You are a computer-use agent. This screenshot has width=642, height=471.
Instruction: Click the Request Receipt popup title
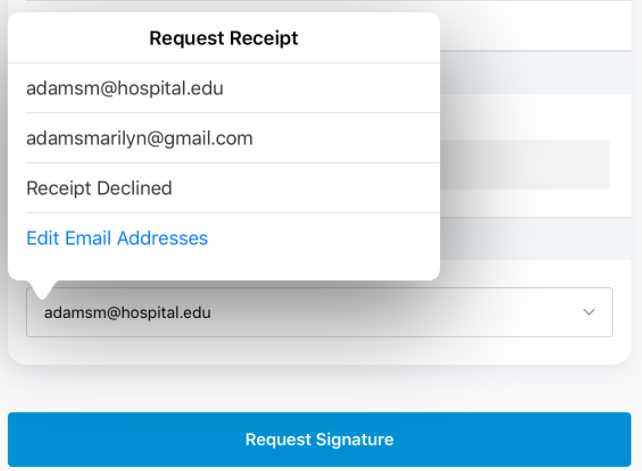coord(223,39)
